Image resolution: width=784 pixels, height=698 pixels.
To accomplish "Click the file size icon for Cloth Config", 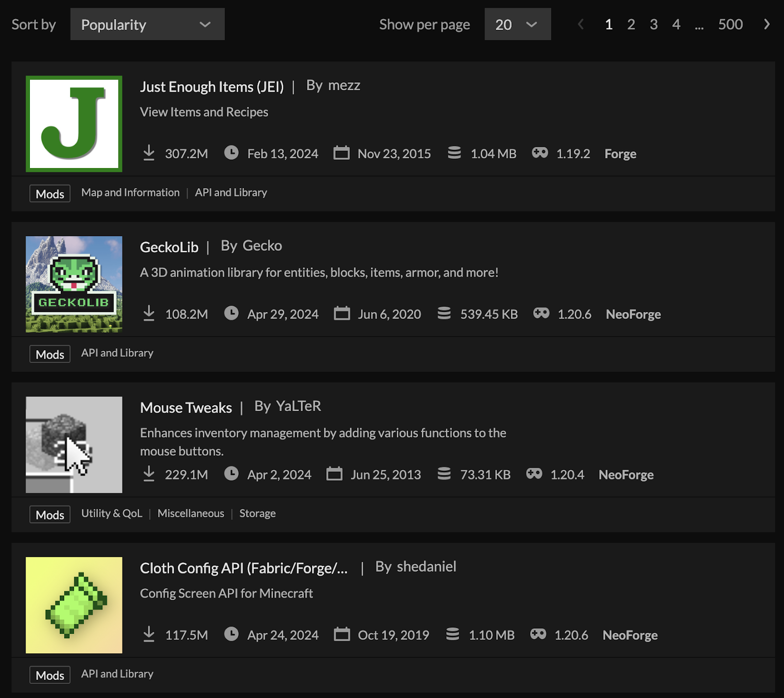I will (x=453, y=634).
